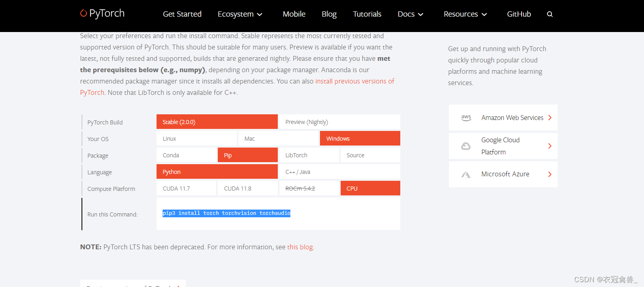Open 'this blog' link in NOTE
Screen dimensions: 644x287
pos(300,247)
